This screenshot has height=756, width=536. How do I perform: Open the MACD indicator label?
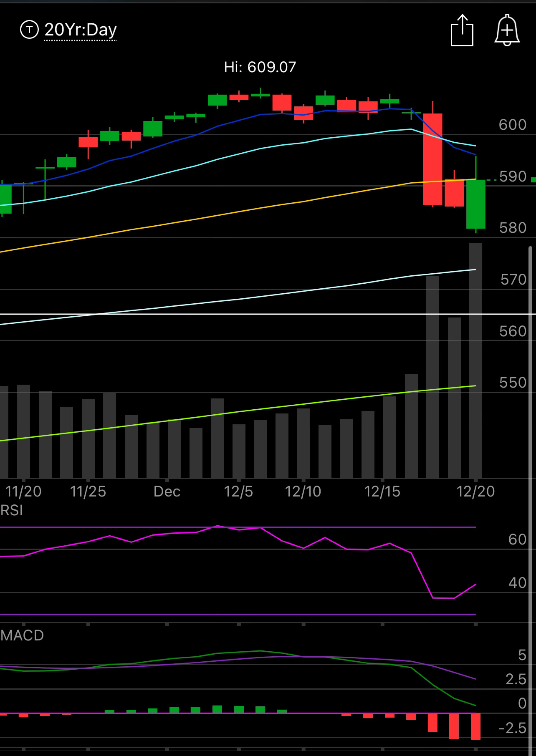click(22, 635)
